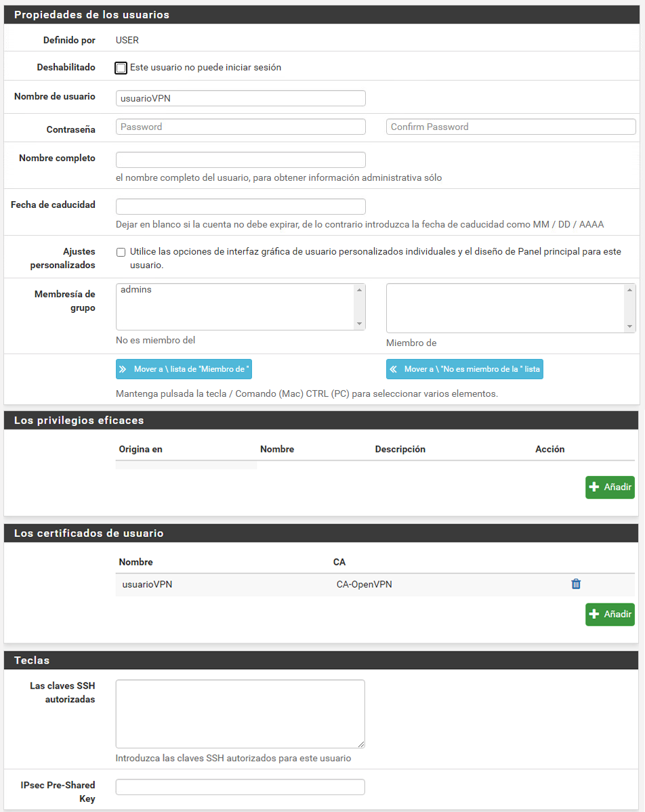The width and height of the screenshot is (645, 812).
Task: Click the empty Miembro de group list box
Action: (x=505, y=308)
